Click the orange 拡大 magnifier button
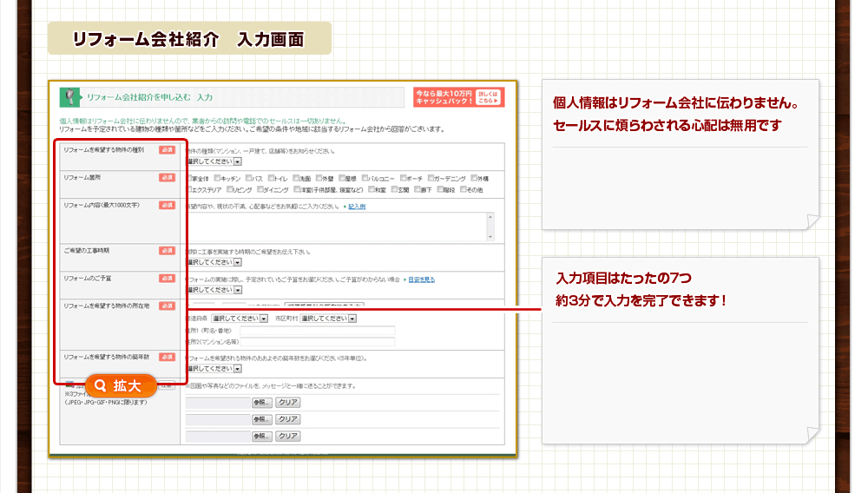 coord(121,385)
